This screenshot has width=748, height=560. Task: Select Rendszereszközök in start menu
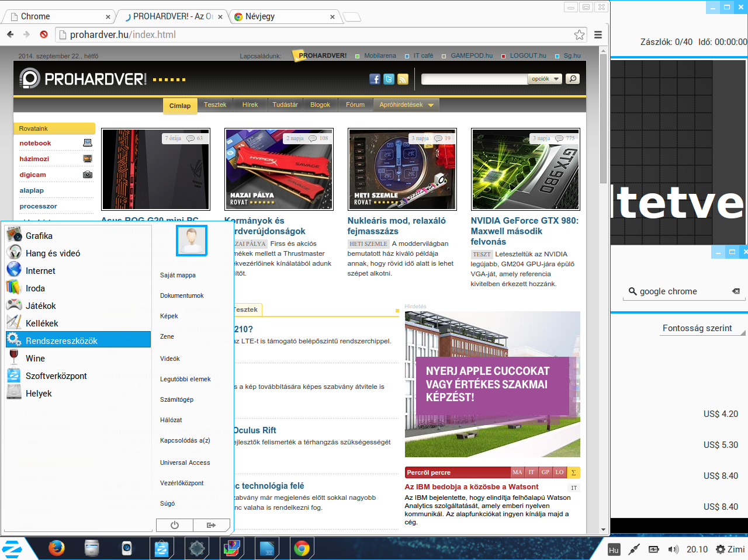coord(78,340)
